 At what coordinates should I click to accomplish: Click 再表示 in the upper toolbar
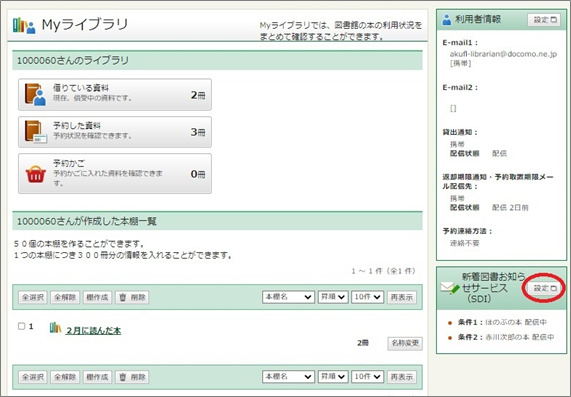click(x=402, y=297)
